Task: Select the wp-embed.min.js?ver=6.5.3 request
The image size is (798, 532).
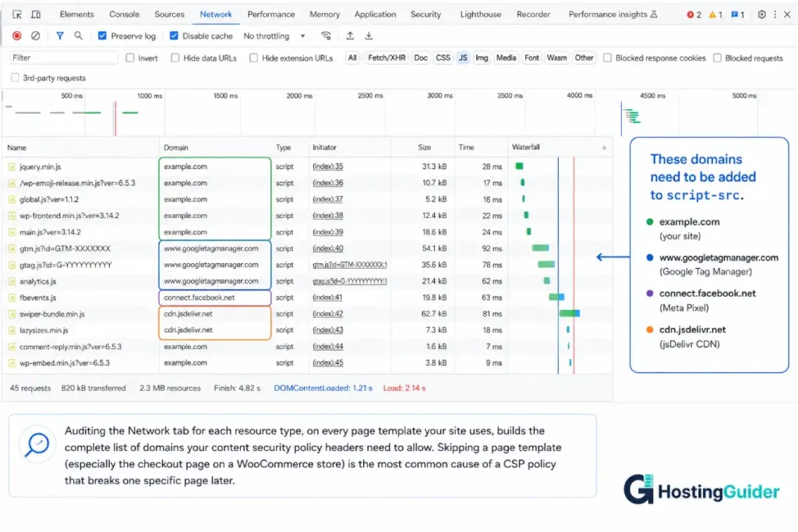Action: click(x=307, y=363)
